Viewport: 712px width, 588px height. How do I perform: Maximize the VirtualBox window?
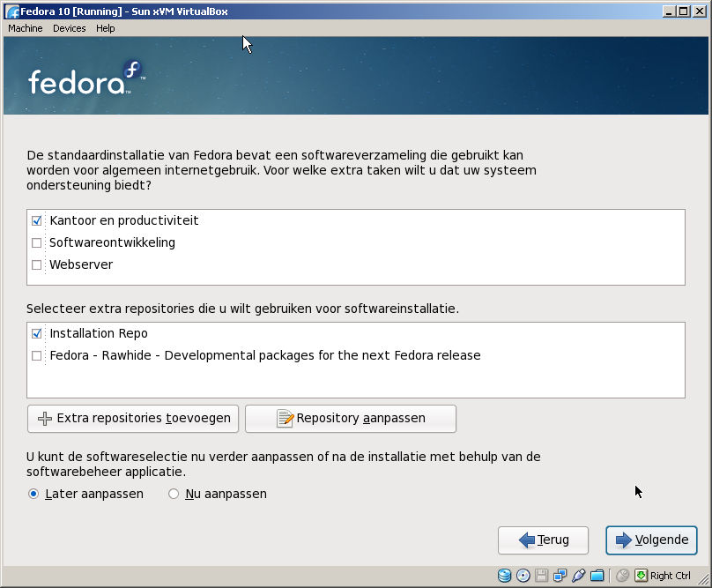coord(684,11)
